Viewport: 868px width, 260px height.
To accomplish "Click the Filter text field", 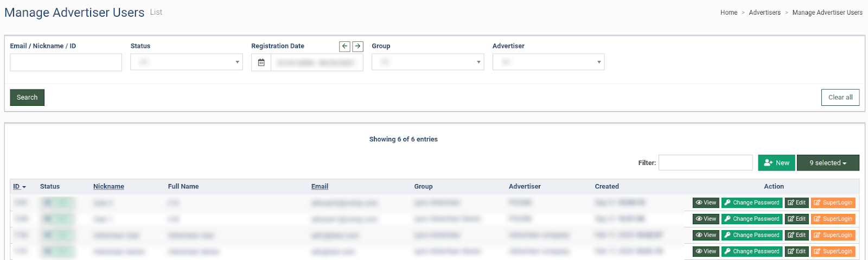I will [705, 163].
